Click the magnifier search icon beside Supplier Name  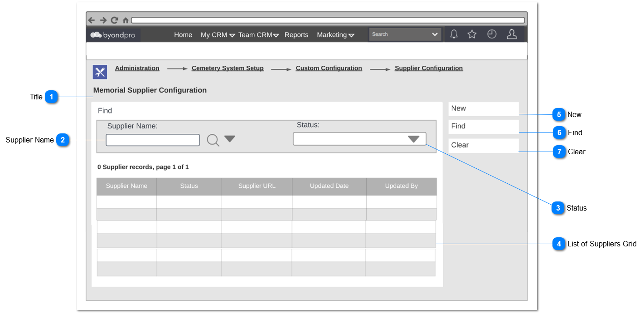point(213,140)
